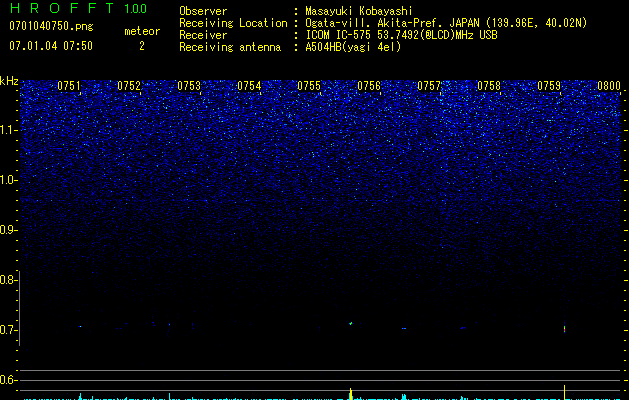Screen dimensions: 629x400
Task: Click the green meteor echo before 0756
Action: (x=351, y=323)
